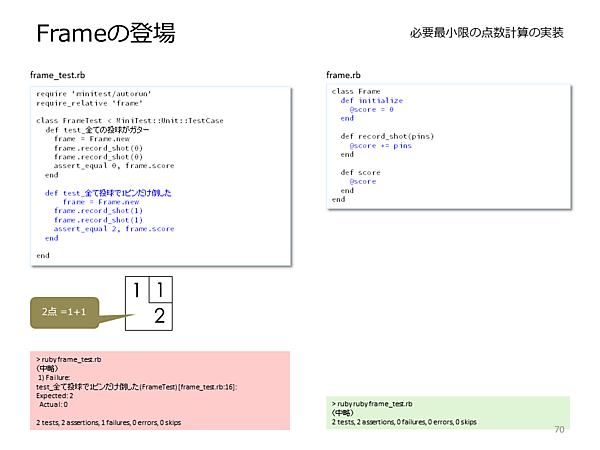Click the 'def score' line

click(360, 173)
